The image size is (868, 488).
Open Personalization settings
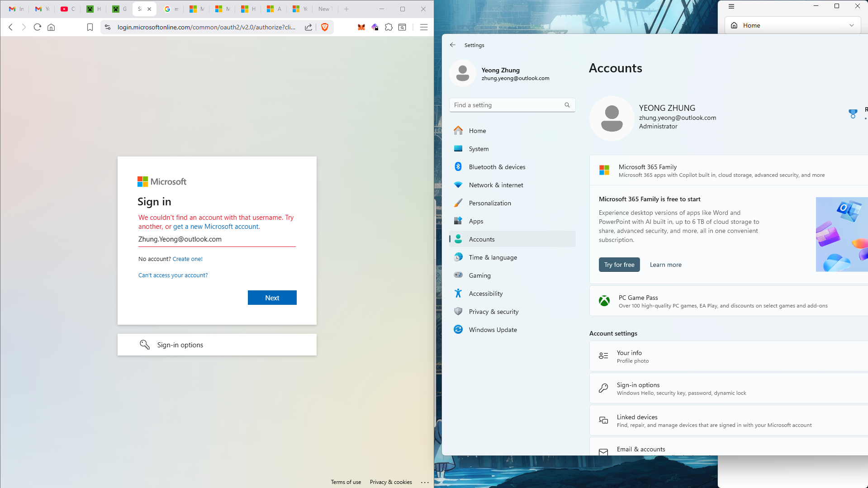pyautogui.click(x=512, y=203)
